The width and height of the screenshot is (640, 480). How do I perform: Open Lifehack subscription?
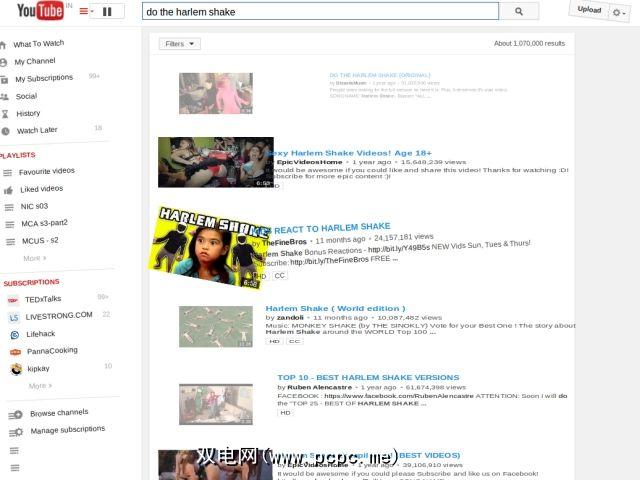click(41, 334)
